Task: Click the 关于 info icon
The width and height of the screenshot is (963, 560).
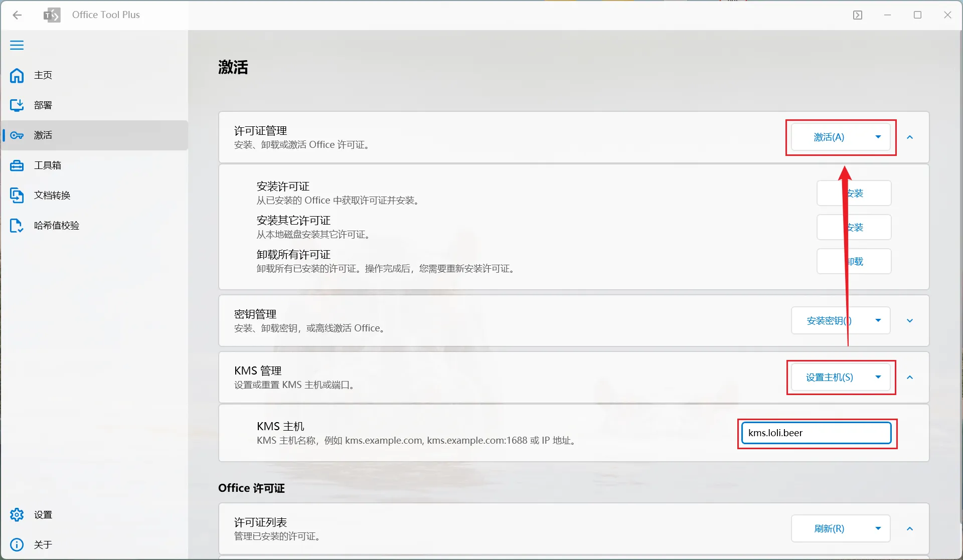Action: [x=17, y=545]
